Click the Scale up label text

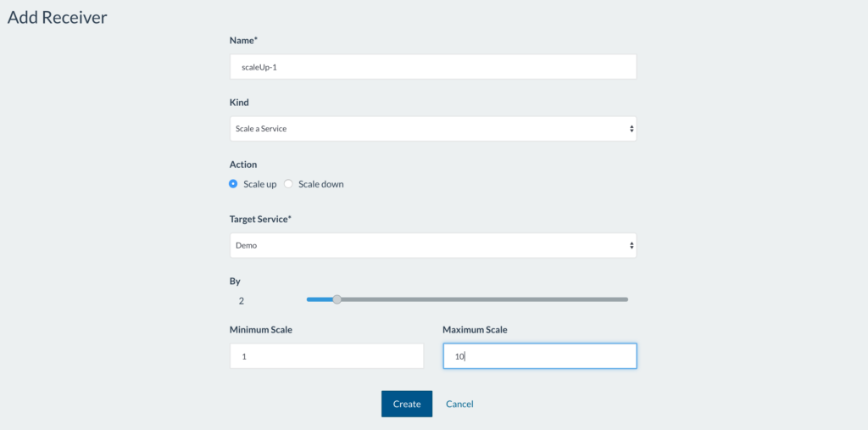(259, 184)
